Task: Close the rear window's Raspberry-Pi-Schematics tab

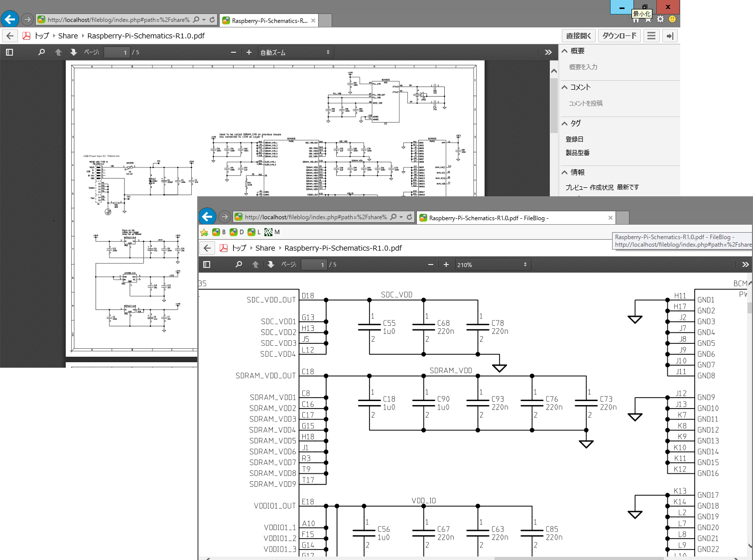Action: [313, 20]
